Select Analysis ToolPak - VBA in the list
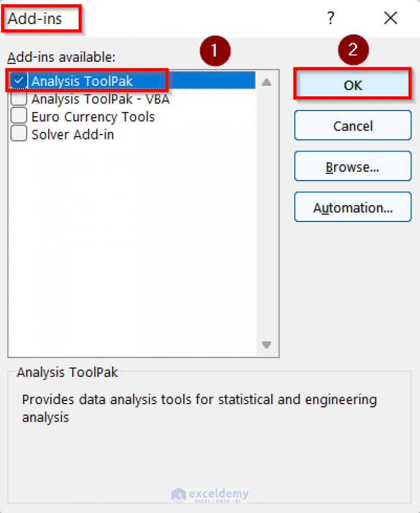 100,98
